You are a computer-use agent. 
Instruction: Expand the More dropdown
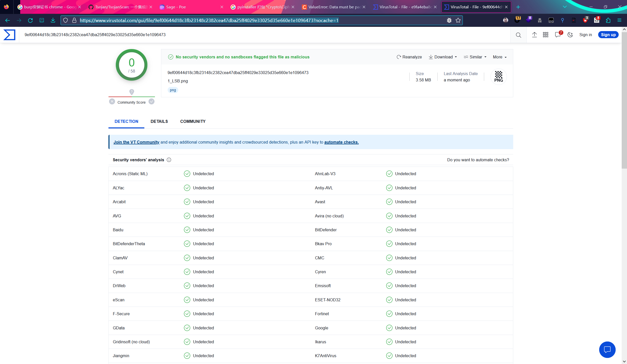500,57
